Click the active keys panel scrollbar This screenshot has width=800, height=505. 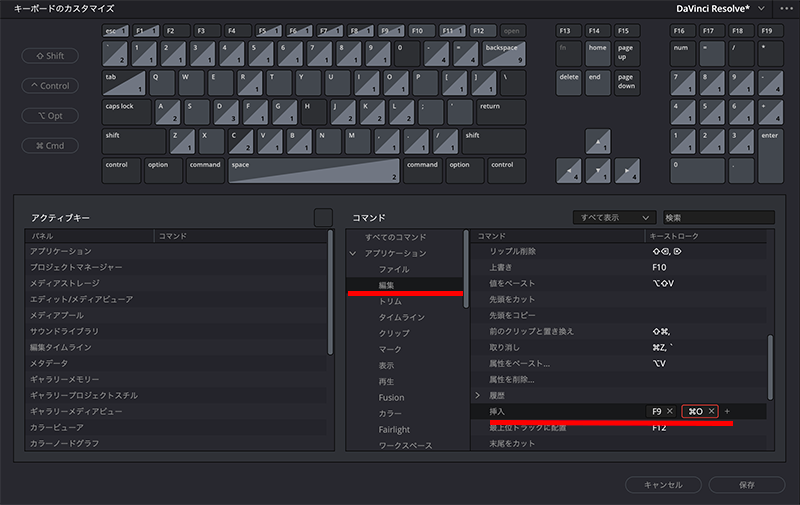click(x=330, y=292)
